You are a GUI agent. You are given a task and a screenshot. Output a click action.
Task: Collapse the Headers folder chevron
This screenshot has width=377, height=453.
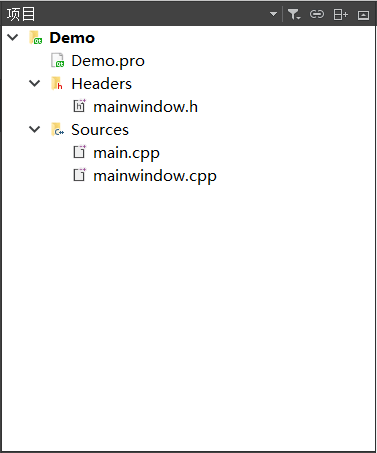click(35, 83)
